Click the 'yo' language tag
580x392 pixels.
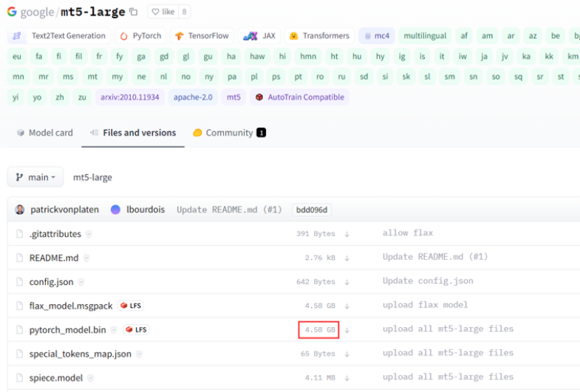coord(37,97)
